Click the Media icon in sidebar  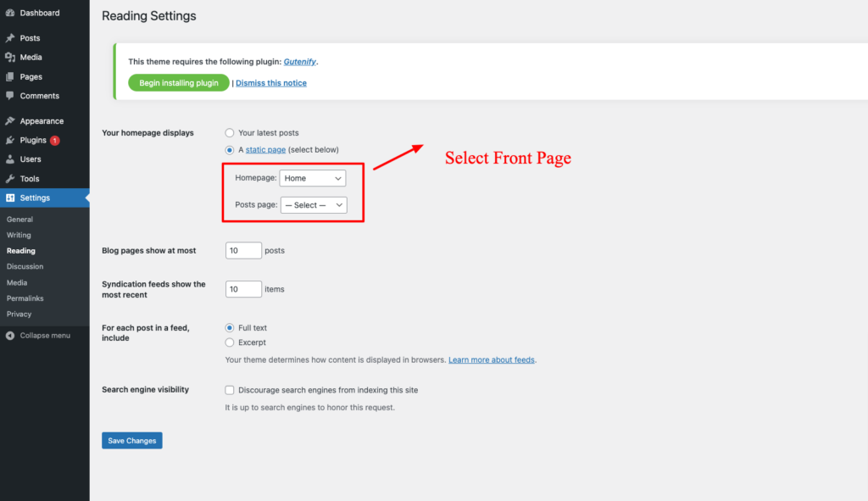[10, 57]
